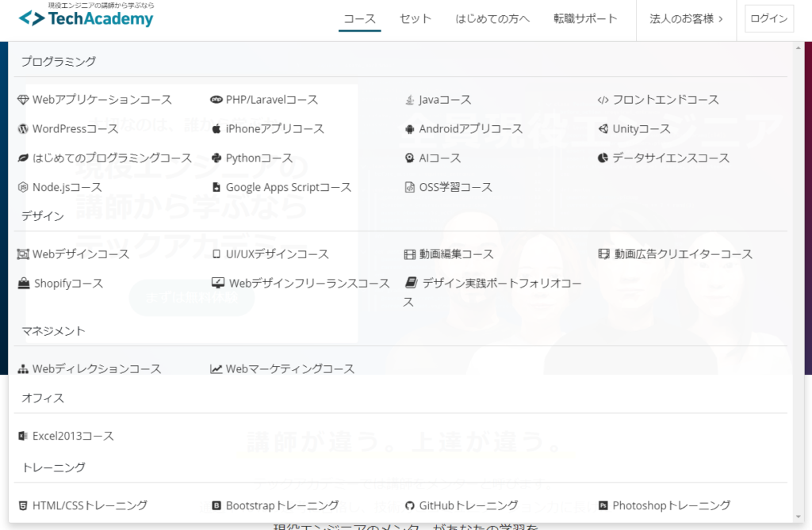
Task: Select the coffee cup icon for Javaコース
Action: (408, 99)
